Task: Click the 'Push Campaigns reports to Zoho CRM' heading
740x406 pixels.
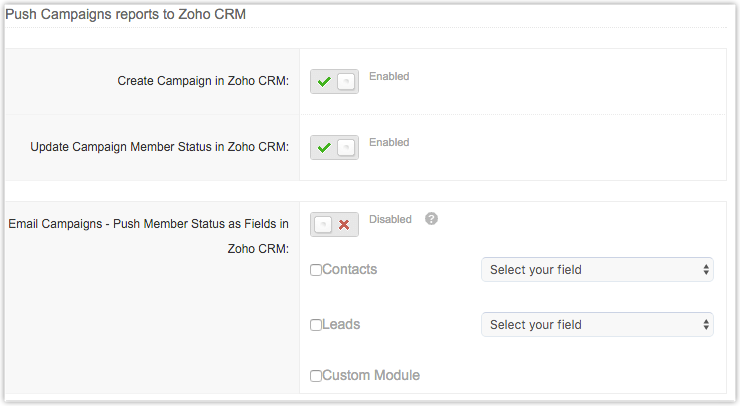Action: tap(125, 15)
